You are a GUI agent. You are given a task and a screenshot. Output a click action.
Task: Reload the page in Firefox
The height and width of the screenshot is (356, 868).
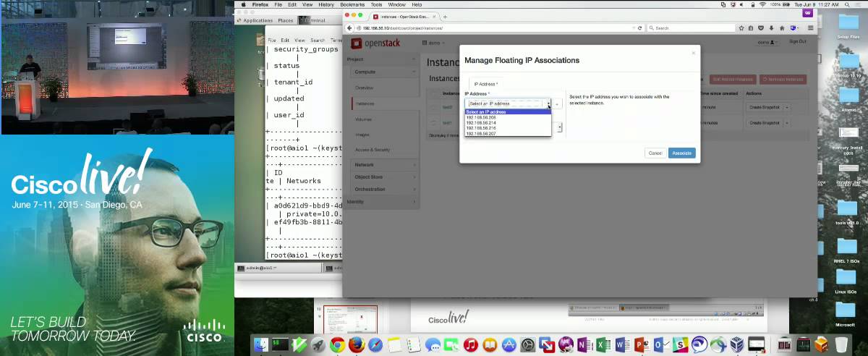639,27
